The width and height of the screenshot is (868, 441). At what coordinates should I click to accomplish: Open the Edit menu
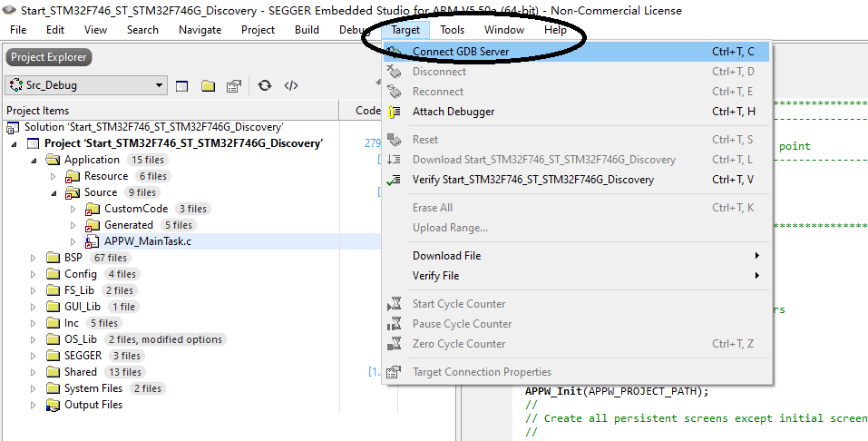[x=55, y=30]
